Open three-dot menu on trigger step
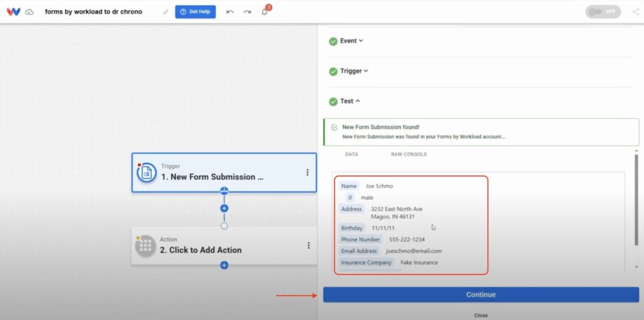This screenshot has width=644, height=320. tap(307, 172)
